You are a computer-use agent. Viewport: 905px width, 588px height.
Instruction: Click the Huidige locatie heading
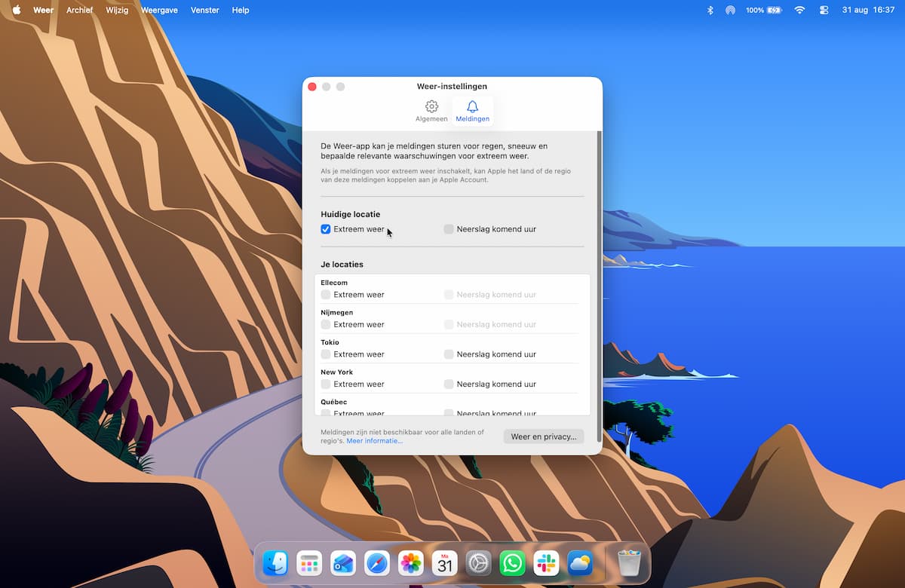click(x=351, y=214)
